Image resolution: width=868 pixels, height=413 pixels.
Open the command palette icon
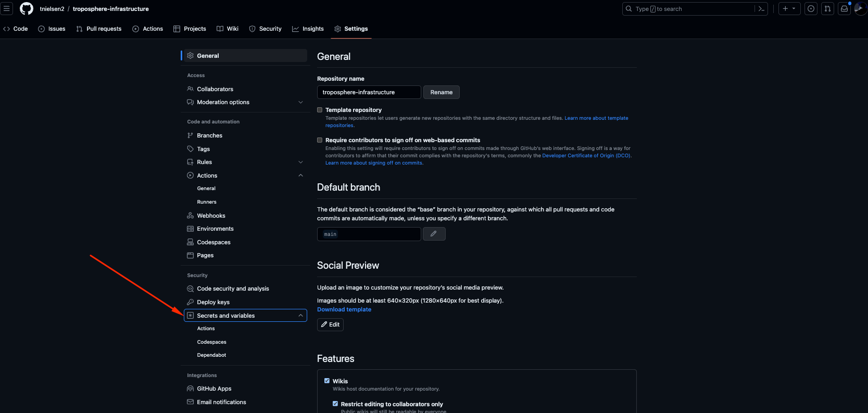[x=761, y=9]
